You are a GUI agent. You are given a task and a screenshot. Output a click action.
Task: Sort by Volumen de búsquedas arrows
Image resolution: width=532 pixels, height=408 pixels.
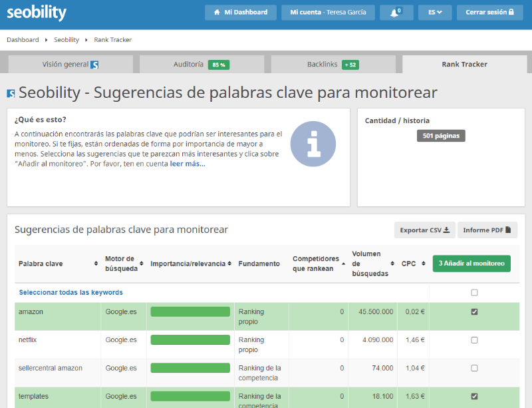point(392,264)
